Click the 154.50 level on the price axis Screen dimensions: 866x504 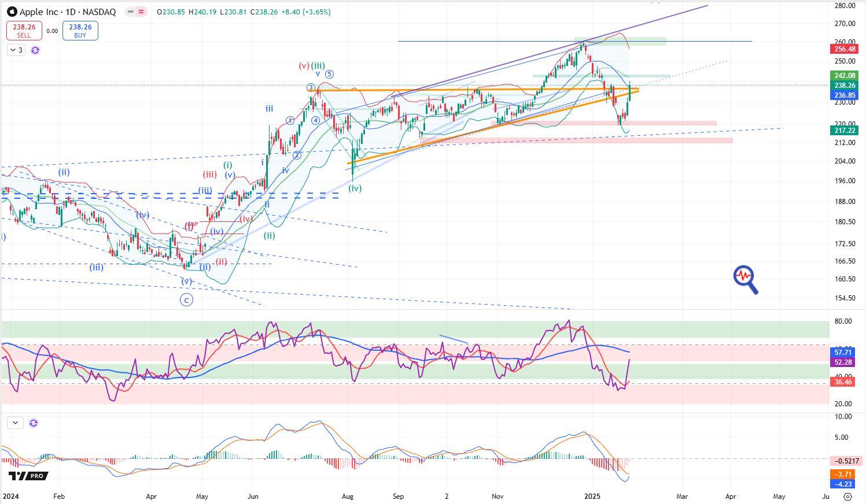(x=845, y=298)
